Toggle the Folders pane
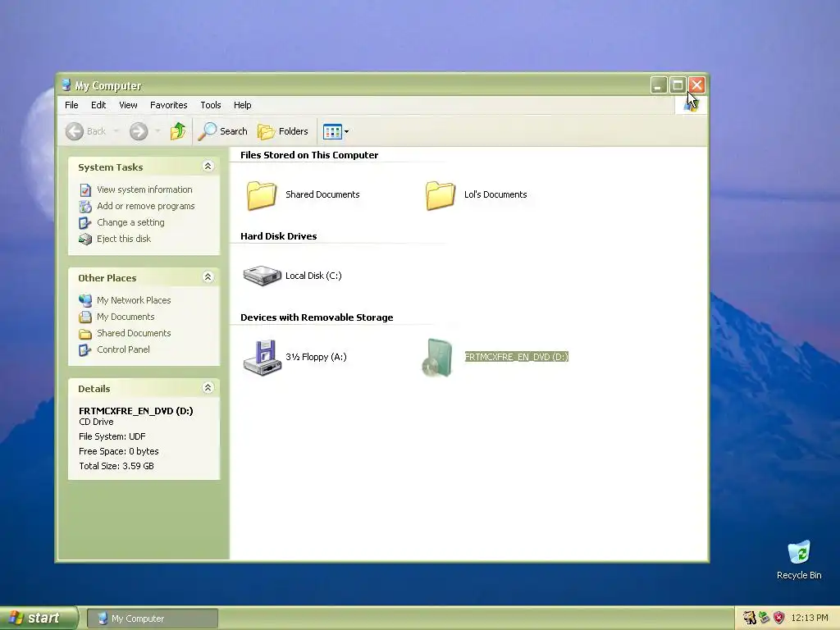Screen dimensions: 840x630 click(x=283, y=131)
